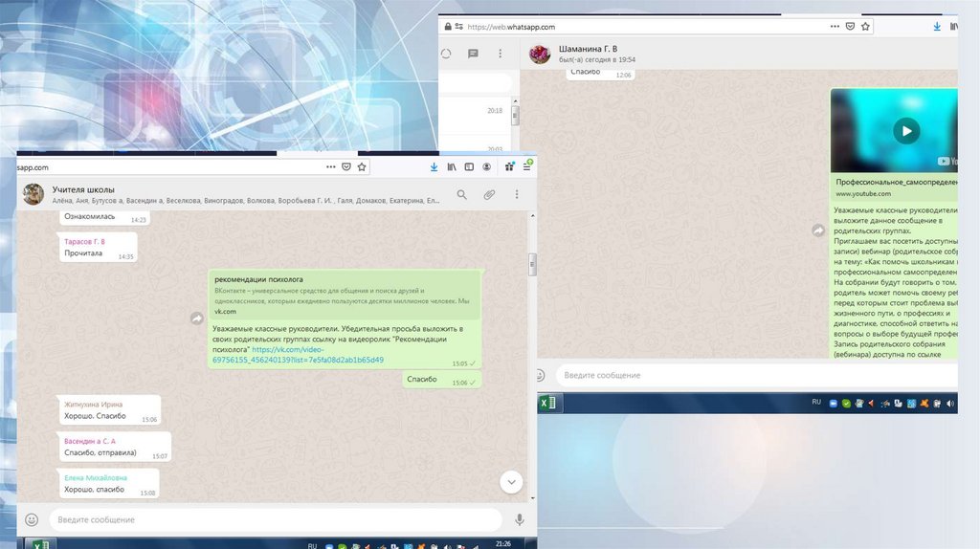This screenshot has height=549, width=980.
Task: Save to Pocket in front browser address bar
Action: 346,166
